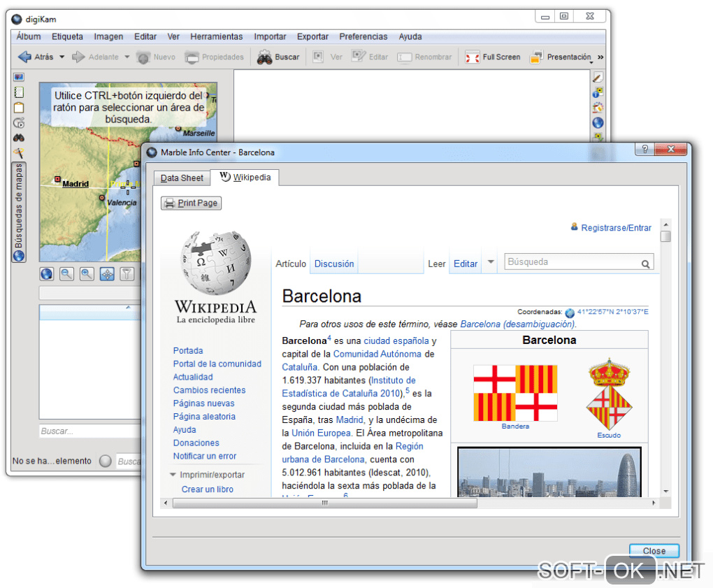Screen dimensions: 713x588
Task: Click the Ver toolbar button
Action: [328, 57]
